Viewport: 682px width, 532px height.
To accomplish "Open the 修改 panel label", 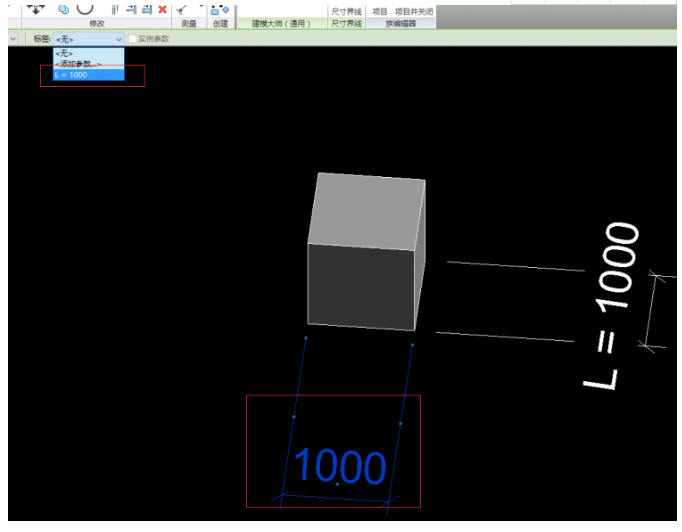I will (x=97, y=23).
